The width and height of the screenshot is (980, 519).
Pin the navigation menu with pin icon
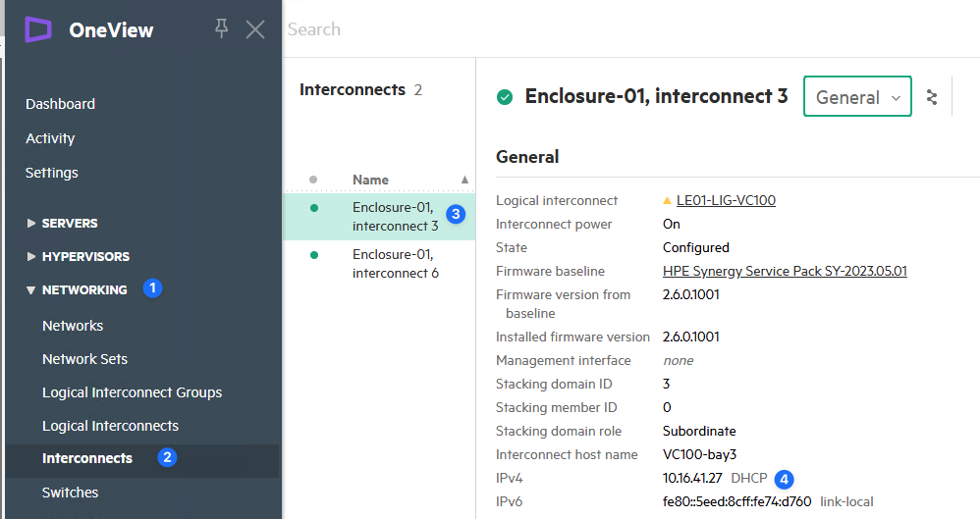point(222,29)
